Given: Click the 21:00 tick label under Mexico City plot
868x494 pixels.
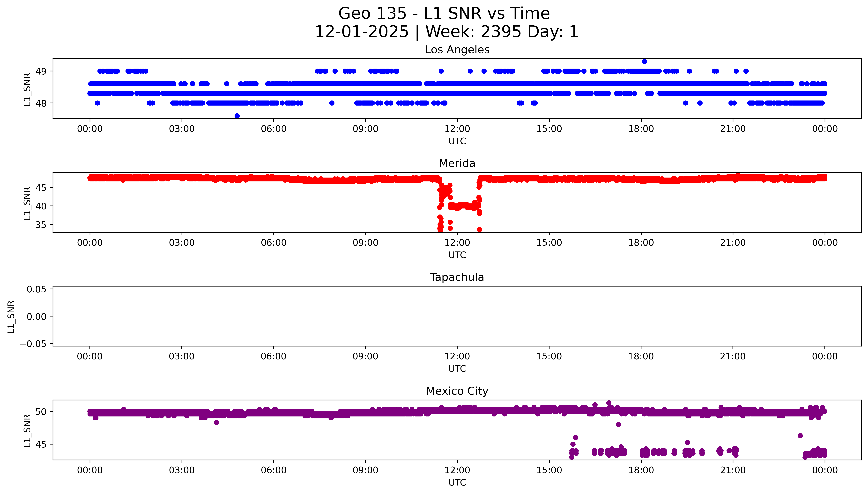Looking at the screenshot, I should click(x=733, y=470).
